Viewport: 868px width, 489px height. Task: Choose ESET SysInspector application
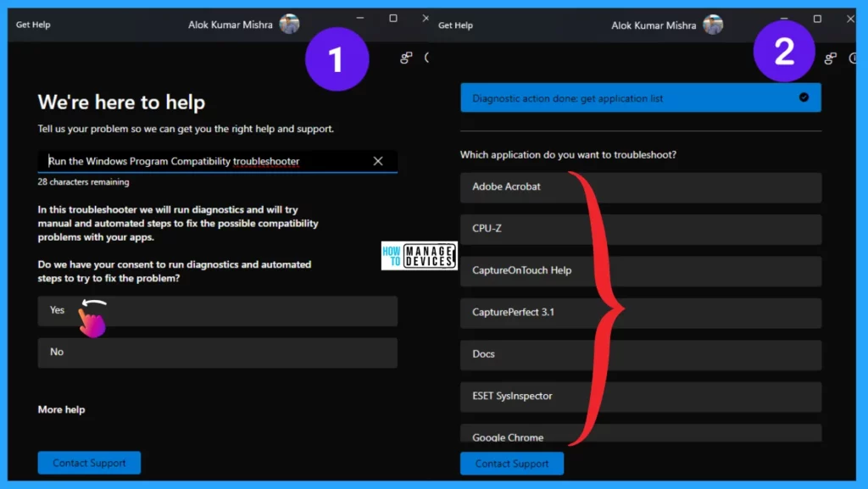641,397
